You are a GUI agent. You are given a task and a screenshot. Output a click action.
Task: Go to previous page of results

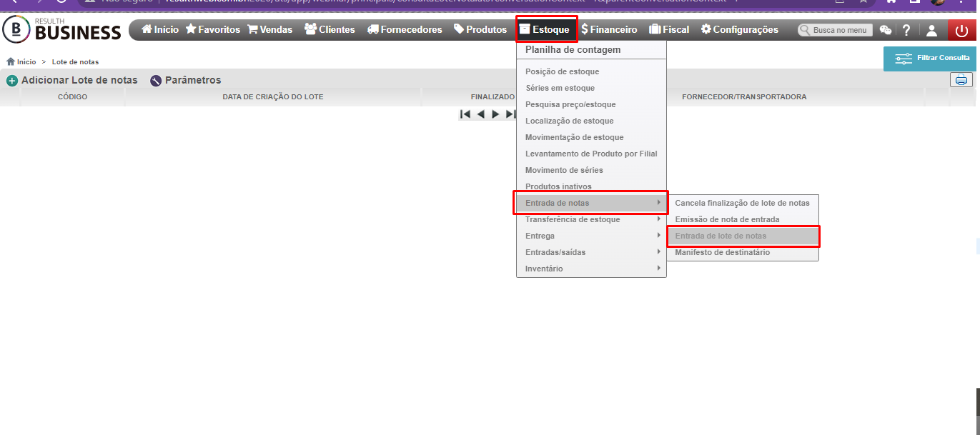(481, 114)
